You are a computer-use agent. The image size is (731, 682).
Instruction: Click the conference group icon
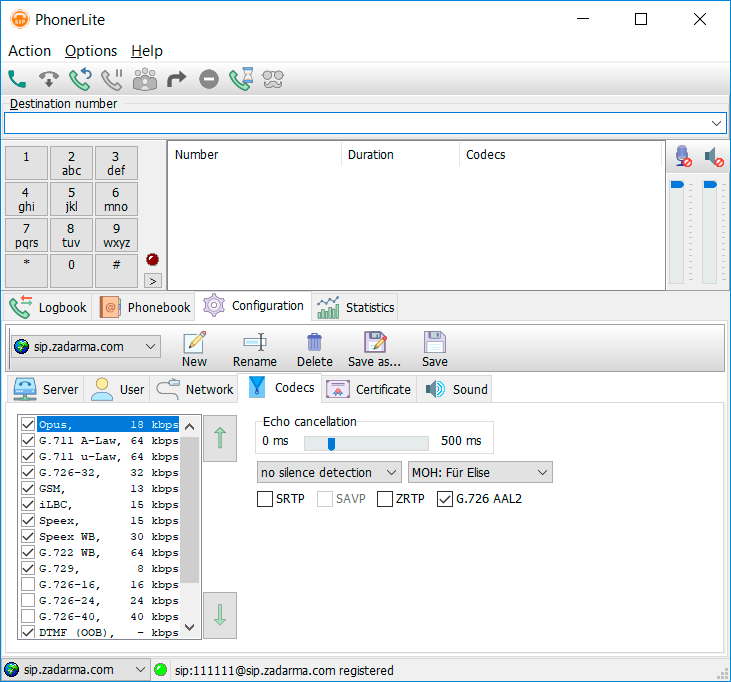click(145, 79)
